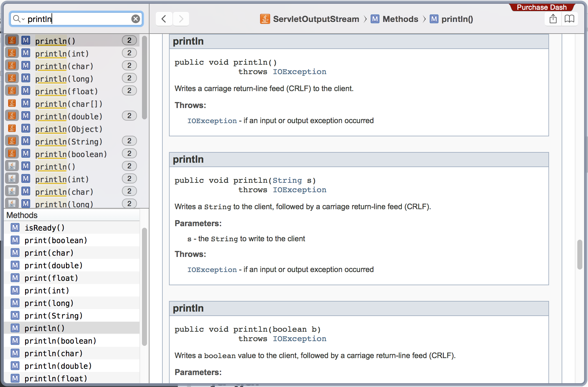
Task: Click the M icon of println(char[]) result
Action: pyautogui.click(x=26, y=103)
